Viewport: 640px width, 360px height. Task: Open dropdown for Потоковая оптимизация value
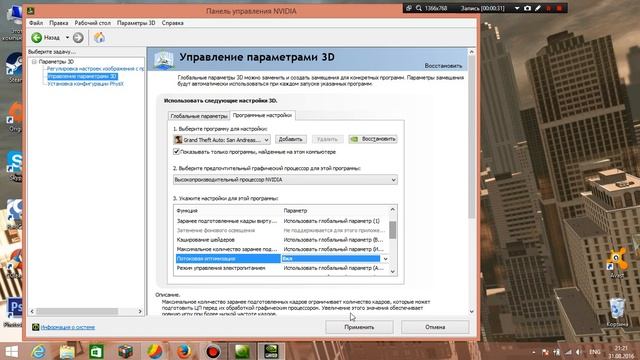385,259
